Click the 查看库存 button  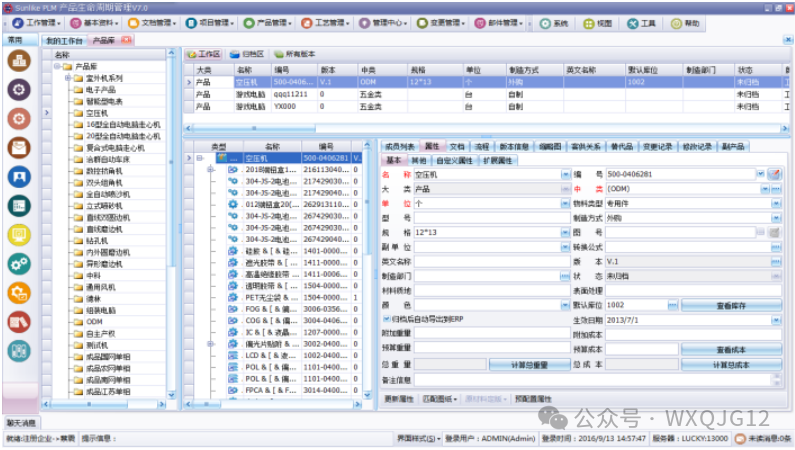coord(731,306)
